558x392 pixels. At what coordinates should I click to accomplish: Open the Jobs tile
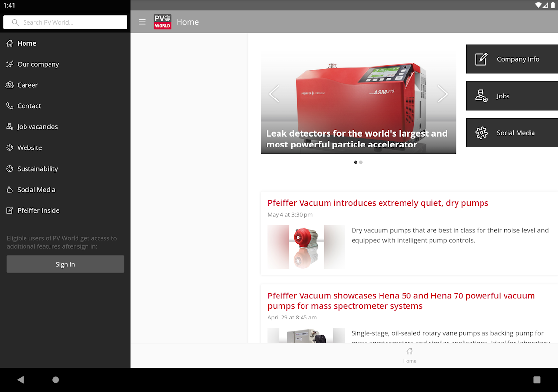[512, 96]
